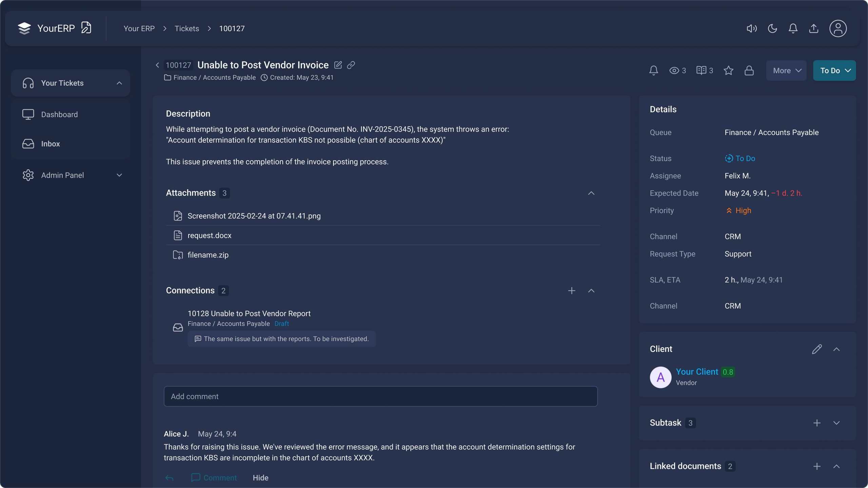Open the To Do status dropdown
Viewport: 868px width, 488px height.
pyautogui.click(x=834, y=71)
